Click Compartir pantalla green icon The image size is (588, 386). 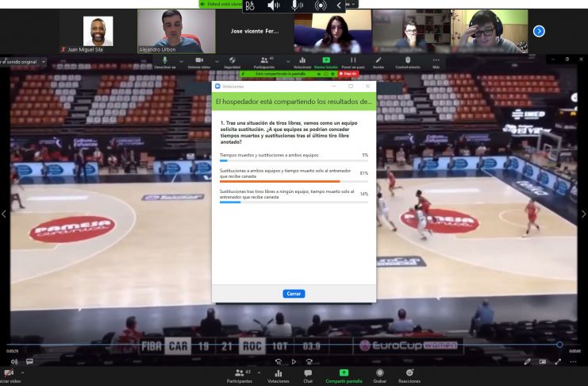click(x=344, y=376)
